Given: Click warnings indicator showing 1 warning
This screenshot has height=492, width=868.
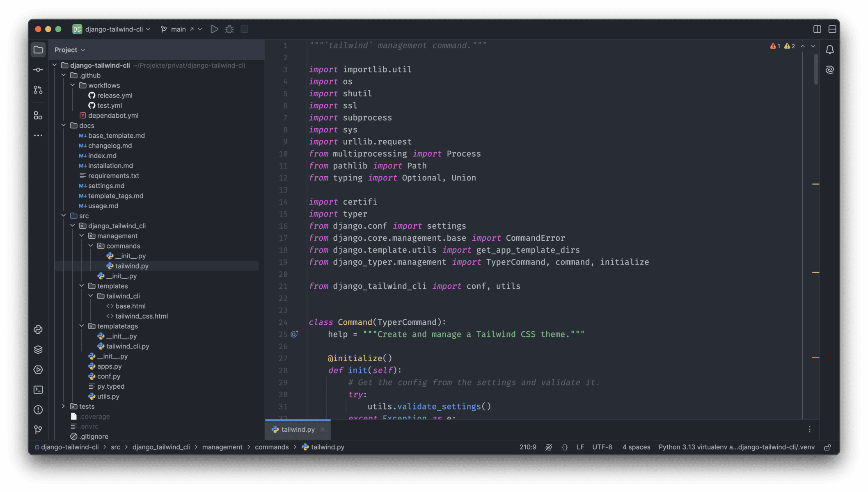Looking at the screenshot, I should point(776,46).
